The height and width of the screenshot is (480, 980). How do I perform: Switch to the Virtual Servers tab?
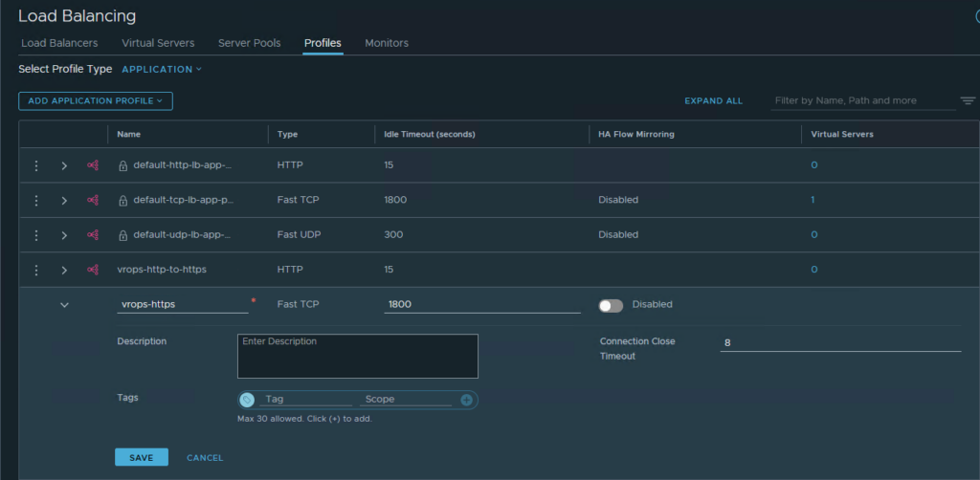click(x=158, y=43)
